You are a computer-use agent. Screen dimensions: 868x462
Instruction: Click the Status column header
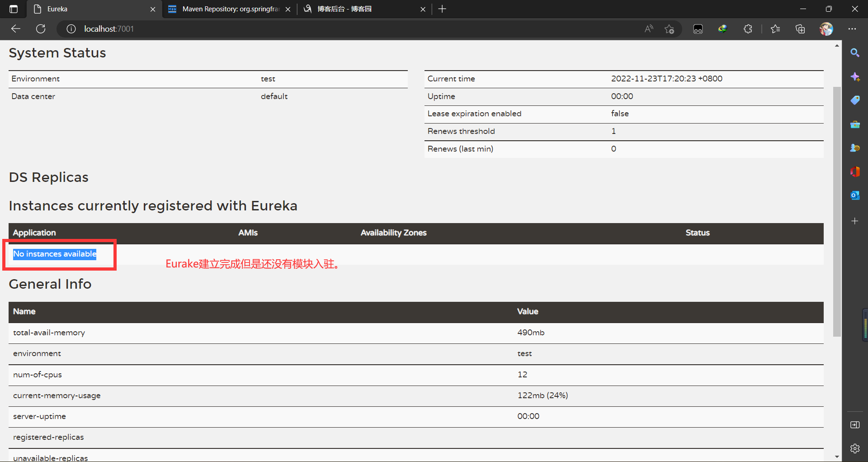tap(698, 233)
